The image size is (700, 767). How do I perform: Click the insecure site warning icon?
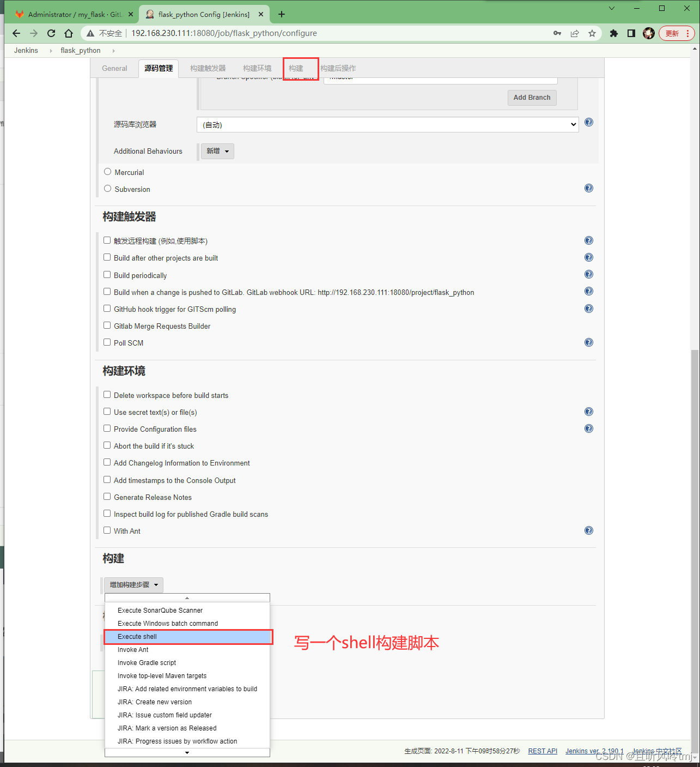click(91, 33)
